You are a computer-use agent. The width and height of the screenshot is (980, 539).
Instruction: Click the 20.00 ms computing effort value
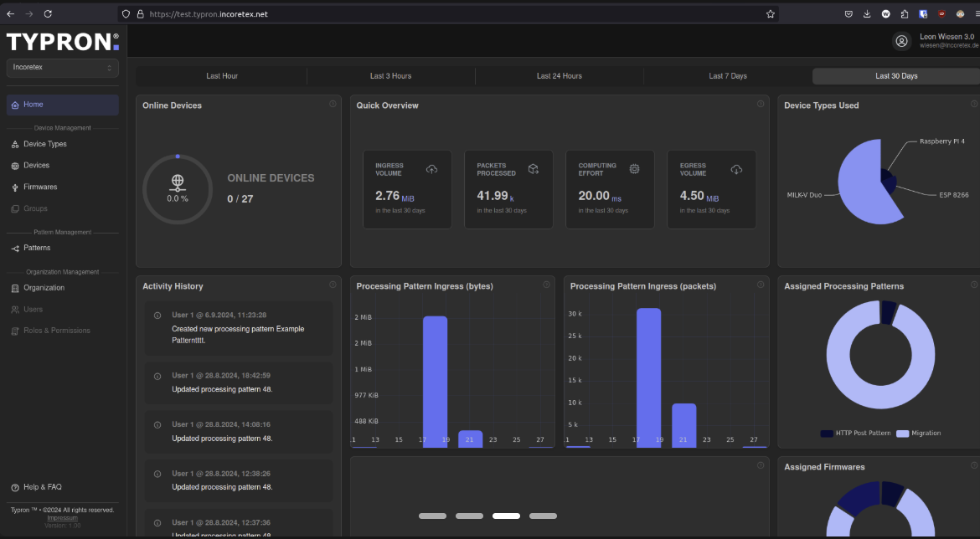click(x=600, y=196)
